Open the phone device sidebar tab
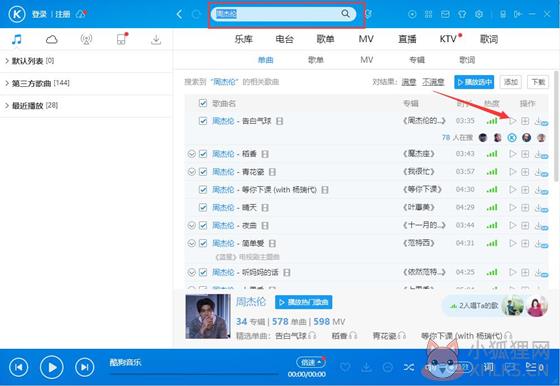 coord(122,39)
